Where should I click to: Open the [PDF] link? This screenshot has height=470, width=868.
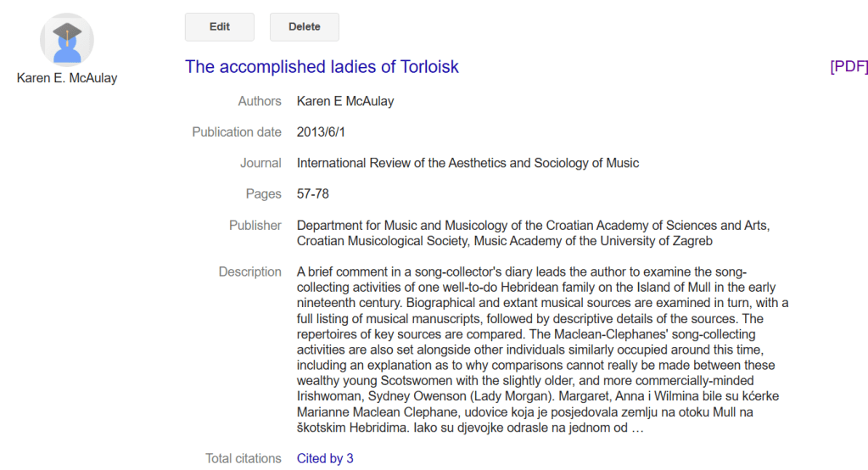pos(848,67)
